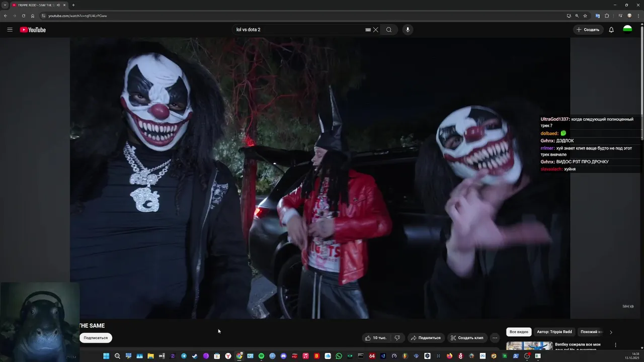The width and height of the screenshot is (644, 362).
Task: Start voice search with microphone
Action: (408, 30)
